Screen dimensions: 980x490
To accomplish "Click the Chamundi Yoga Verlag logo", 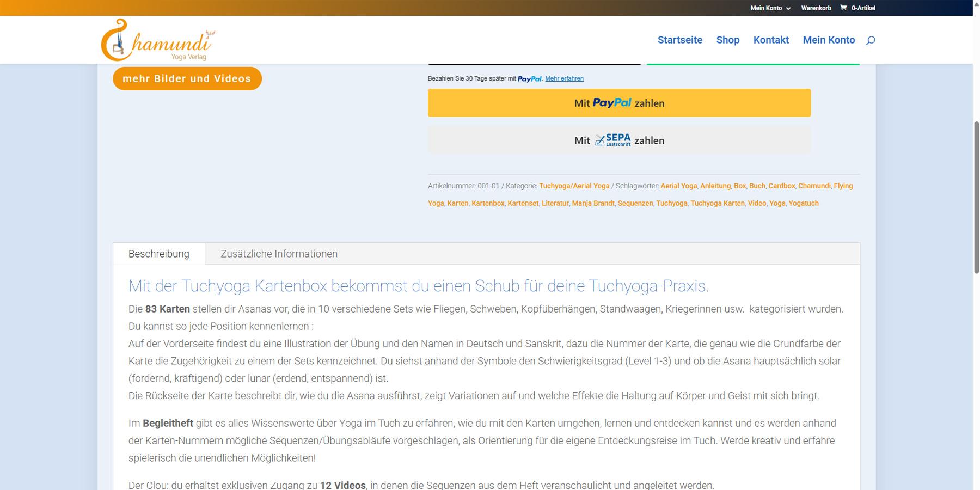I will [157, 40].
